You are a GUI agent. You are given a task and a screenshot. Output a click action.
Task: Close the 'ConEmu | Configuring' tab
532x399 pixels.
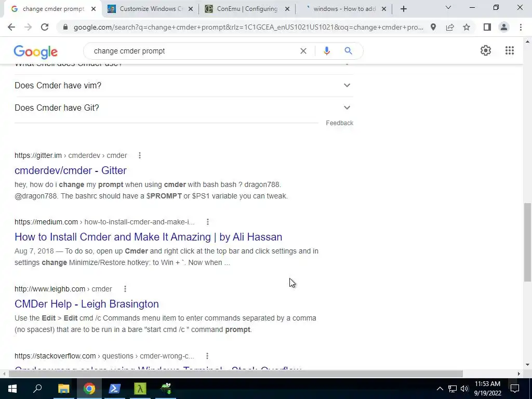click(x=287, y=9)
